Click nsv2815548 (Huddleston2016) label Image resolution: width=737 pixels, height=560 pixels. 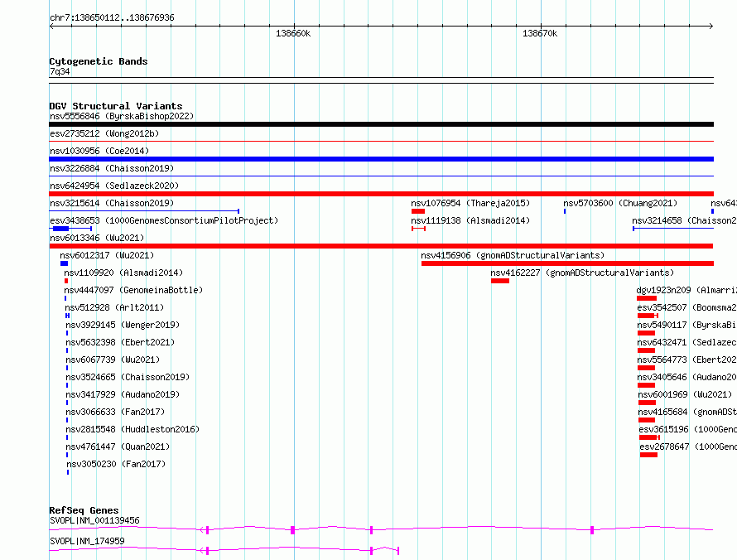pos(132,429)
